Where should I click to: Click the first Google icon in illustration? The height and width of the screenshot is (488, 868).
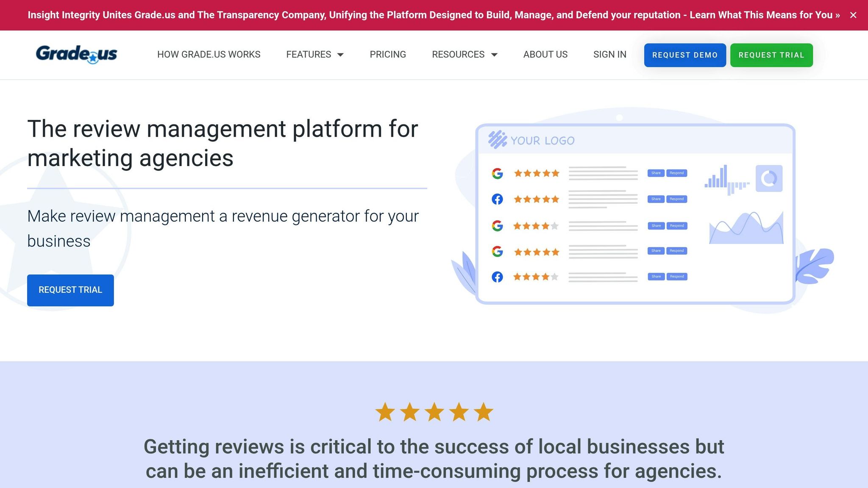(497, 173)
